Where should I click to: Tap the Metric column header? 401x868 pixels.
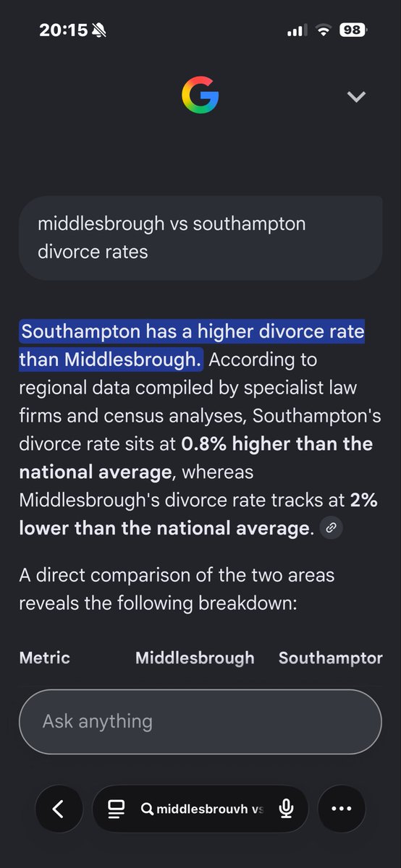coord(44,658)
